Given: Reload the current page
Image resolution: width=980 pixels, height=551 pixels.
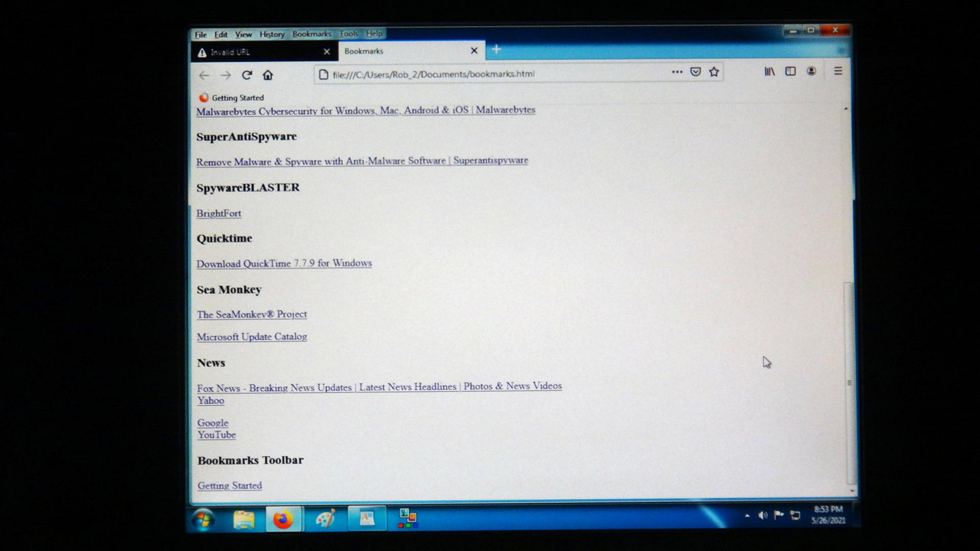Looking at the screenshot, I should (x=247, y=75).
